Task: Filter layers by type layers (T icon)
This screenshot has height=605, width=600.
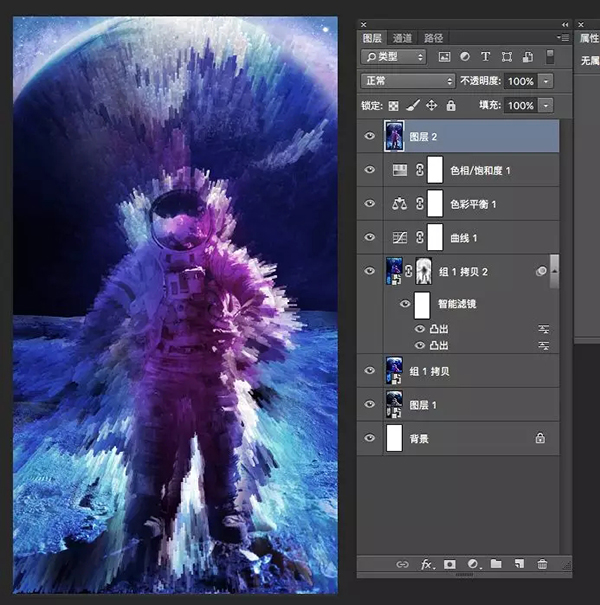Action: pos(486,57)
